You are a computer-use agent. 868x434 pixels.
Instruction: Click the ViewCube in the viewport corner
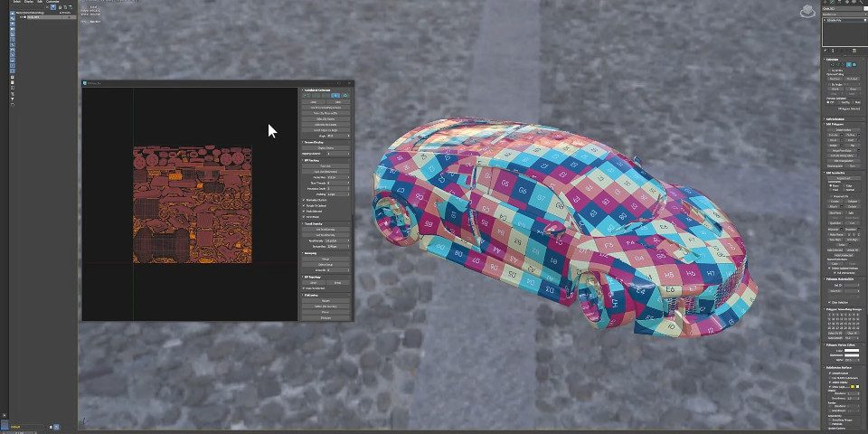click(x=807, y=11)
